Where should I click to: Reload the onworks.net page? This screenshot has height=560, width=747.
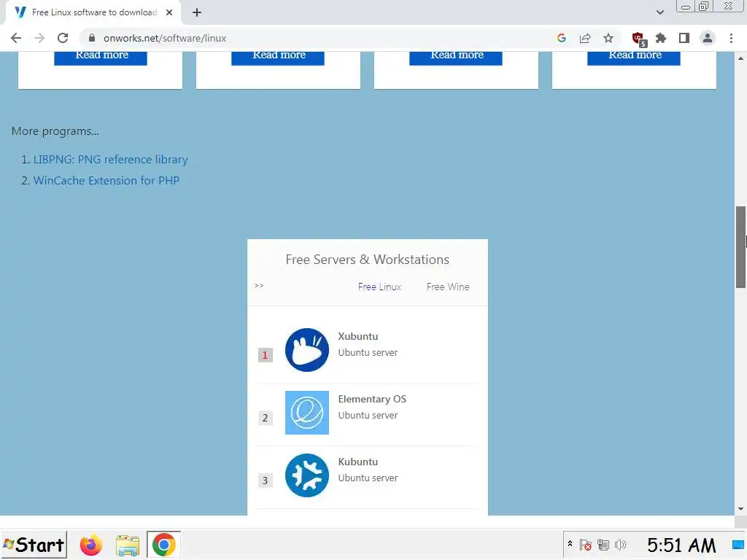coord(63,38)
